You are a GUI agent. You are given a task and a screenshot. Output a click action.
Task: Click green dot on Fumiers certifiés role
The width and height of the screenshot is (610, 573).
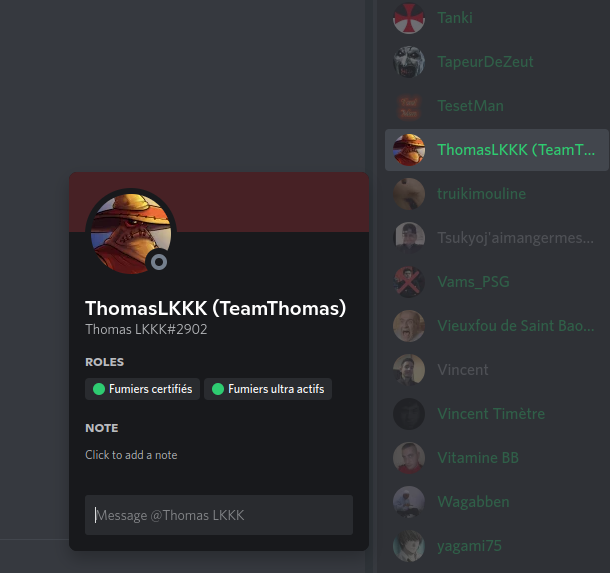(99, 389)
